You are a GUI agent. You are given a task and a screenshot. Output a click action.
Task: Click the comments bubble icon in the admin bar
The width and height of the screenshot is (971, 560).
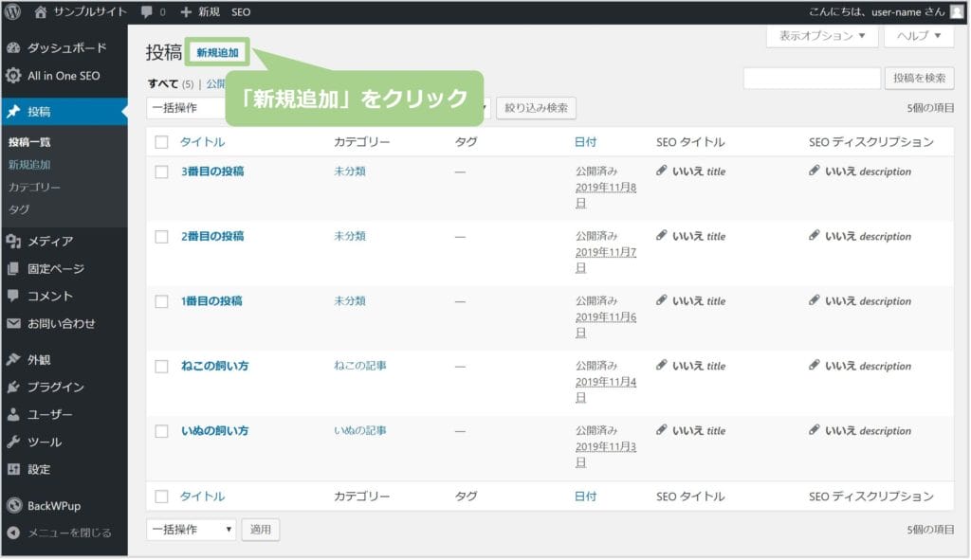pyautogui.click(x=146, y=11)
